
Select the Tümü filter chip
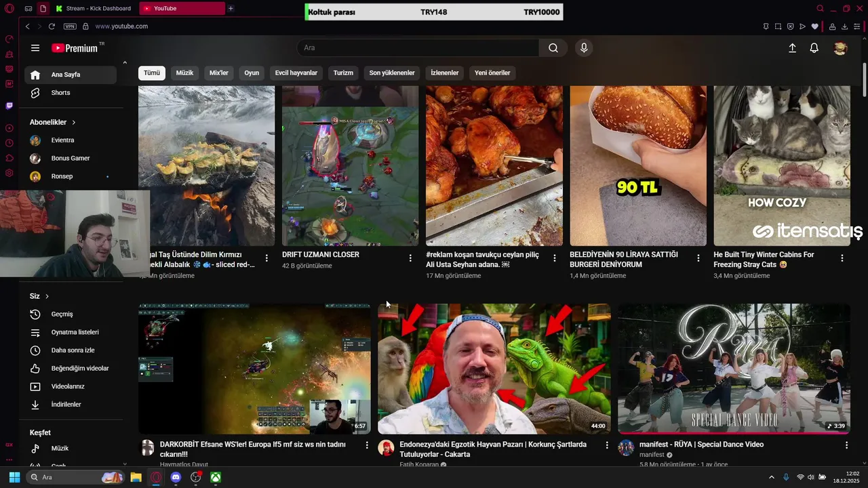pos(152,73)
